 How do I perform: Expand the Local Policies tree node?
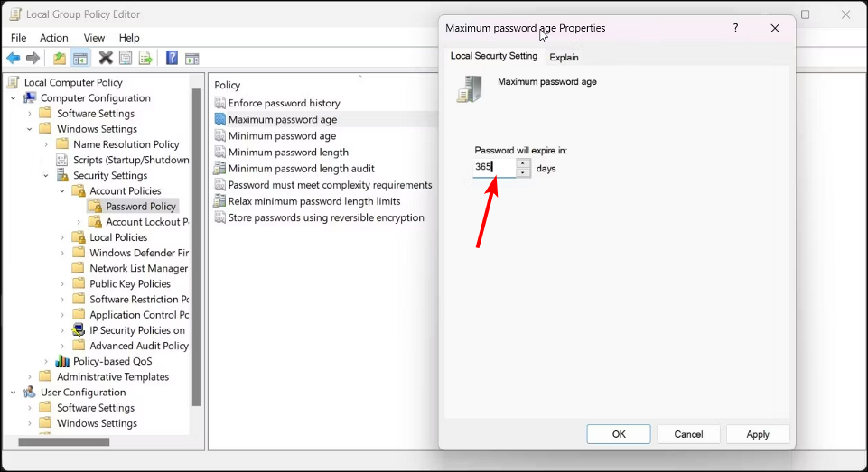pos(62,237)
